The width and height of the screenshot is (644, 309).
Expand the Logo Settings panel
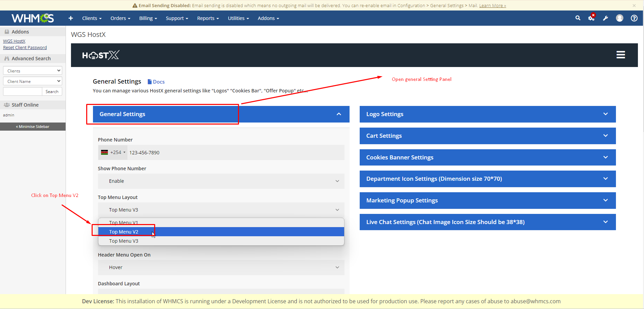[x=487, y=114]
